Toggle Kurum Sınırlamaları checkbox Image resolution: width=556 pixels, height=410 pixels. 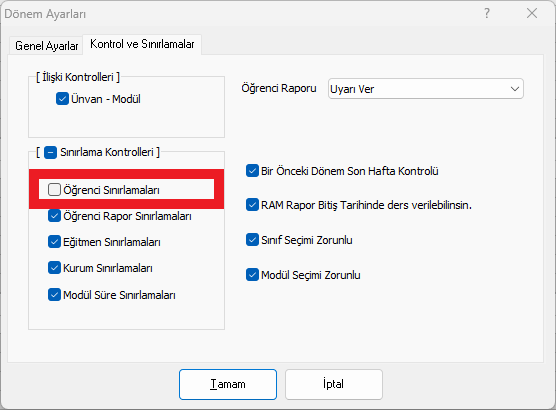(x=54, y=268)
